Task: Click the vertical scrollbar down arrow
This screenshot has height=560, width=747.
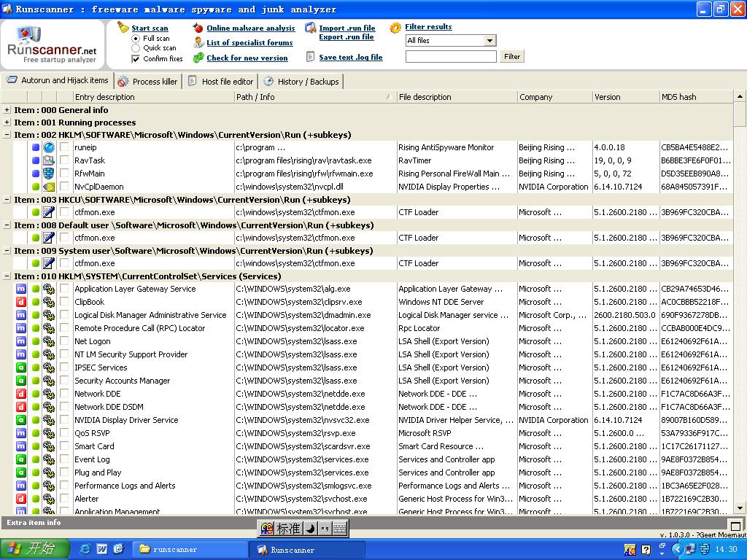Action: click(x=740, y=508)
